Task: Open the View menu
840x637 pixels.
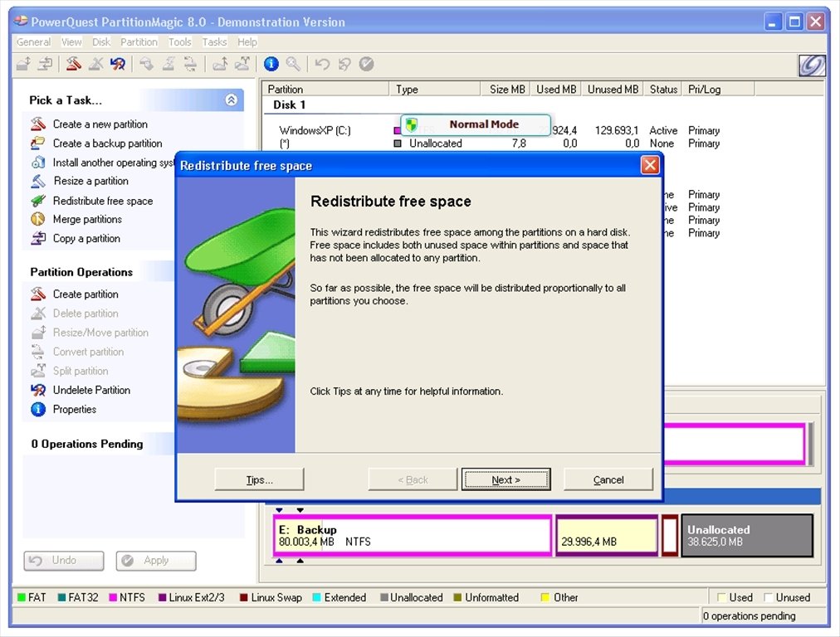Action: (x=71, y=41)
